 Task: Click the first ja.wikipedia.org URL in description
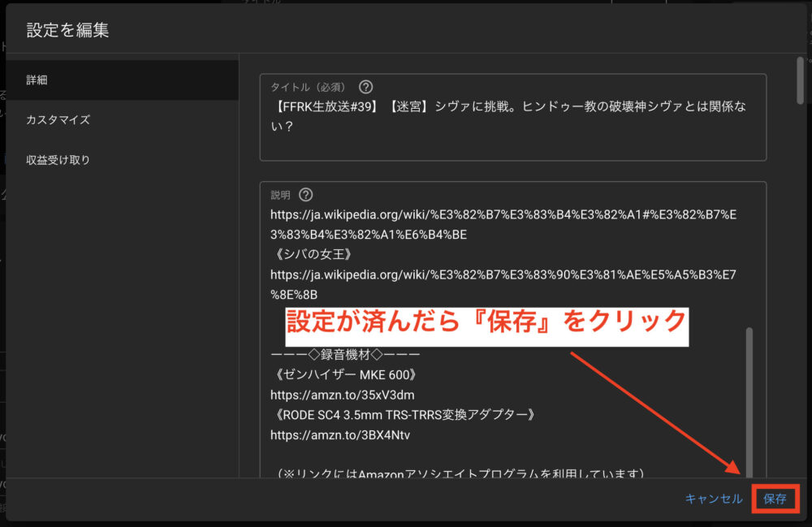pos(503,225)
